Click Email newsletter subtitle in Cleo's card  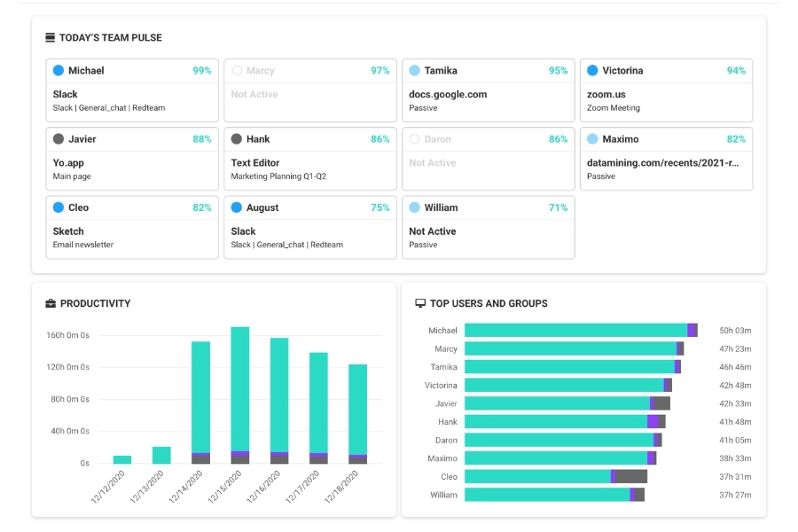[83, 245]
